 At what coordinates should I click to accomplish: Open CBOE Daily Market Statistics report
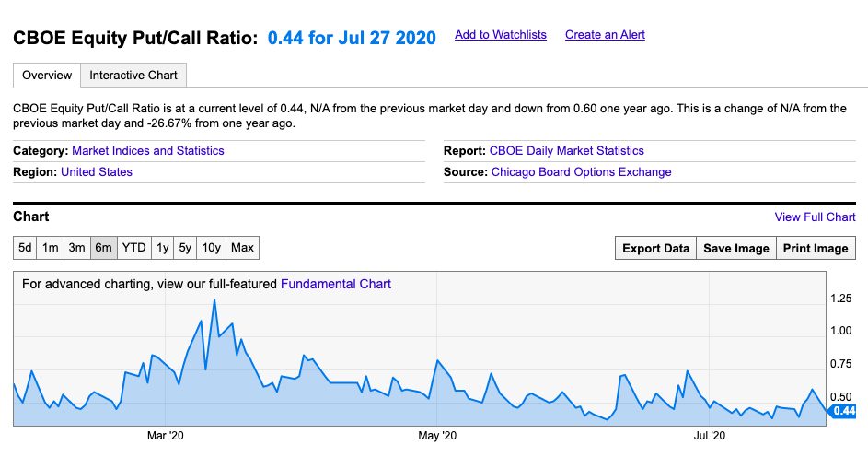point(567,151)
